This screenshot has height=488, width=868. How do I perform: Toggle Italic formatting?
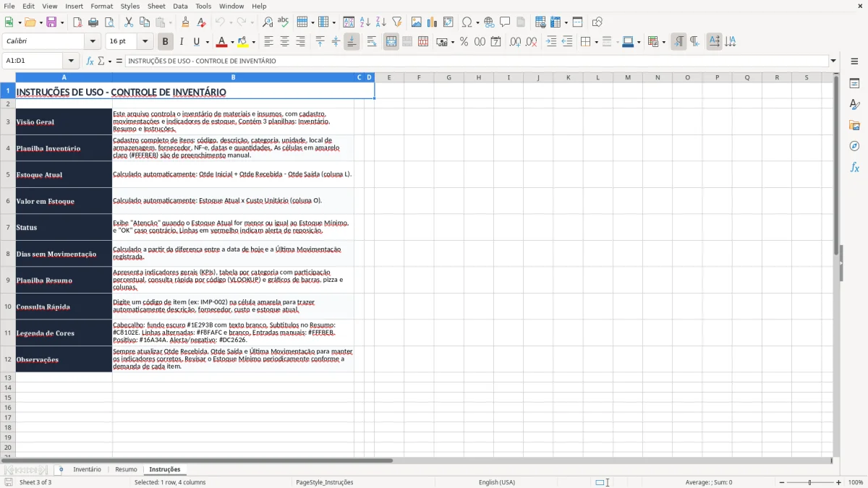coord(181,42)
